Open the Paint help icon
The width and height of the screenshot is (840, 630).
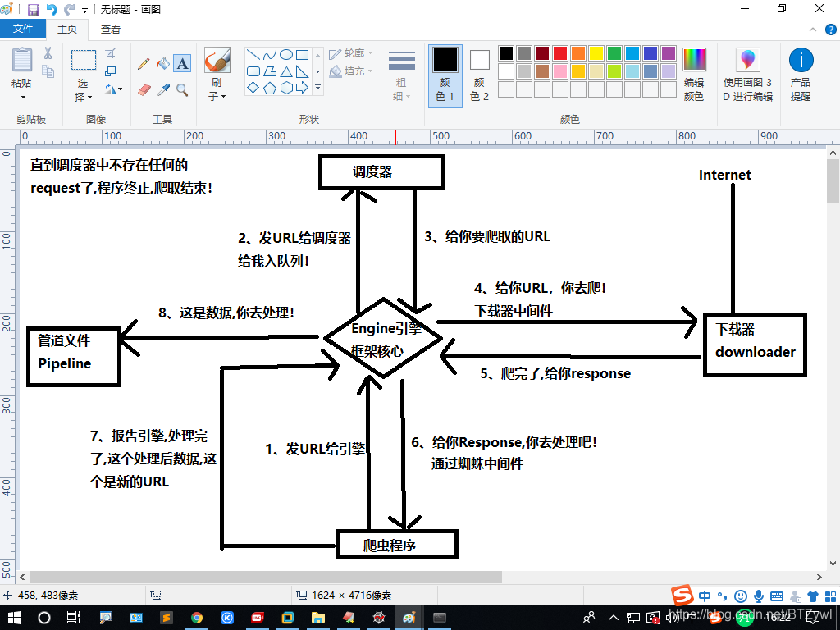click(830, 30)
